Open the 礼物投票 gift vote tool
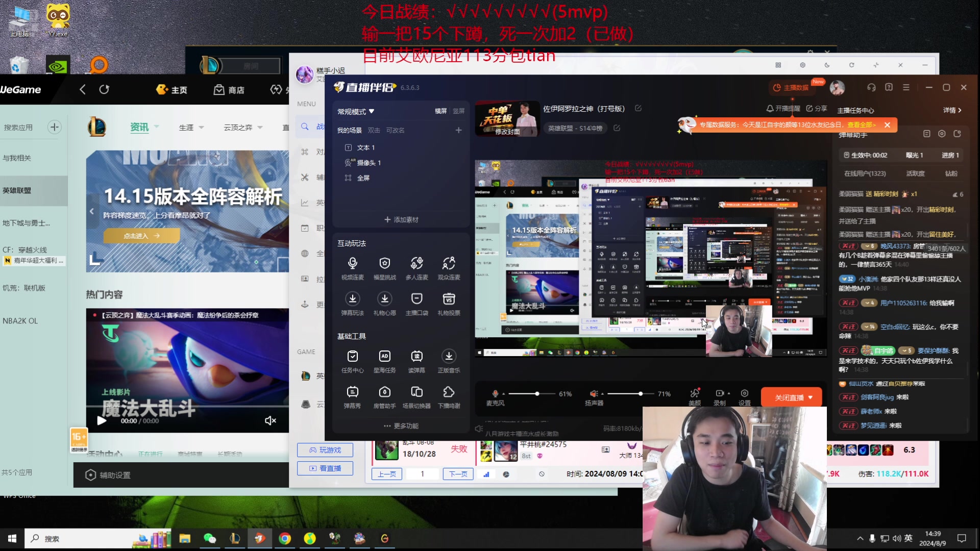The height and width of the screenshot is (551, 980). point(449,299)
